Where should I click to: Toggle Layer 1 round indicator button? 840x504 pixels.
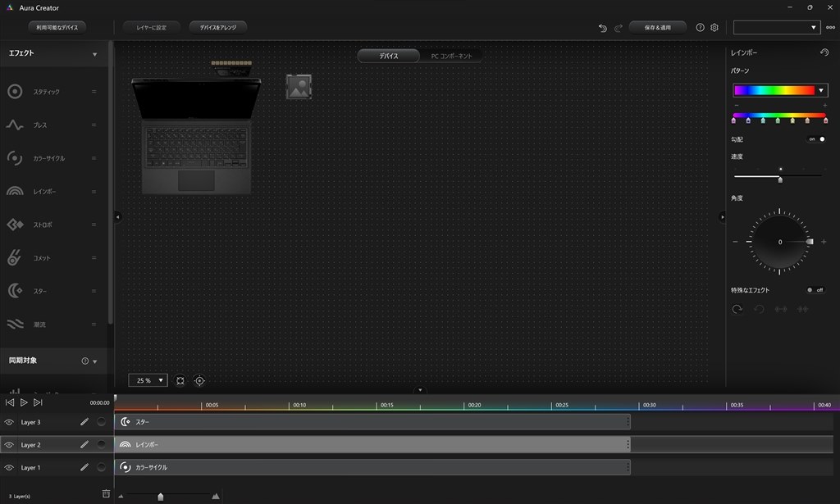point(101,467)
